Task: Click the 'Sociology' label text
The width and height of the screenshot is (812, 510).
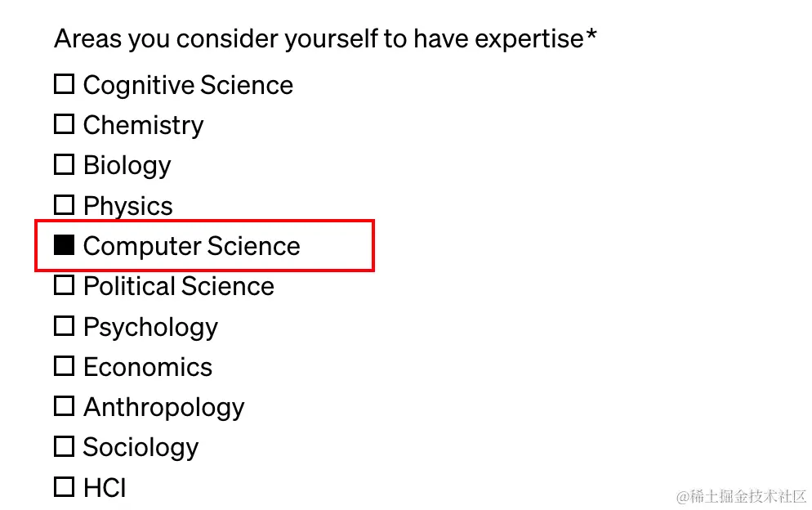Action: (x=141, y=448)
